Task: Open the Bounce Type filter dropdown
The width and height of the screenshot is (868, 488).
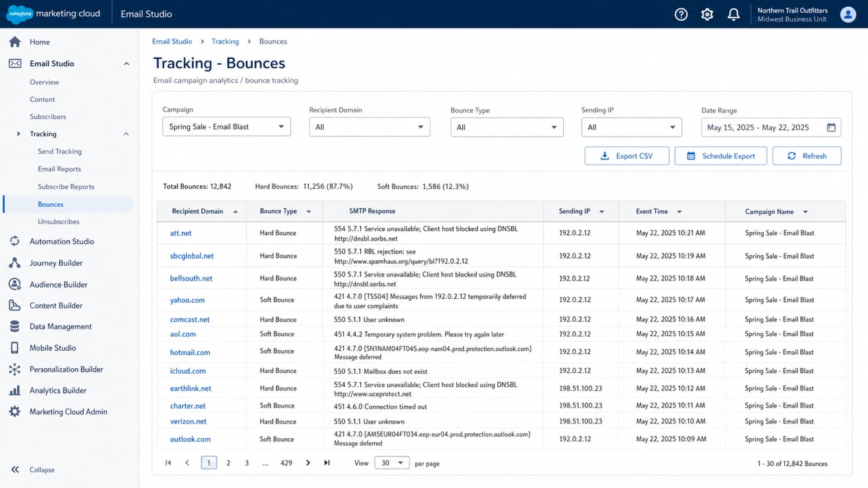Action: 507,127
